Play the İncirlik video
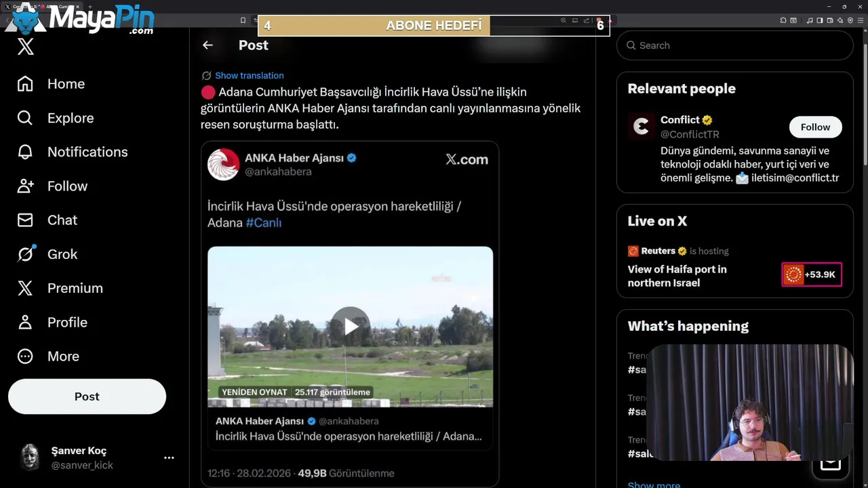 (x=350, y=327)
